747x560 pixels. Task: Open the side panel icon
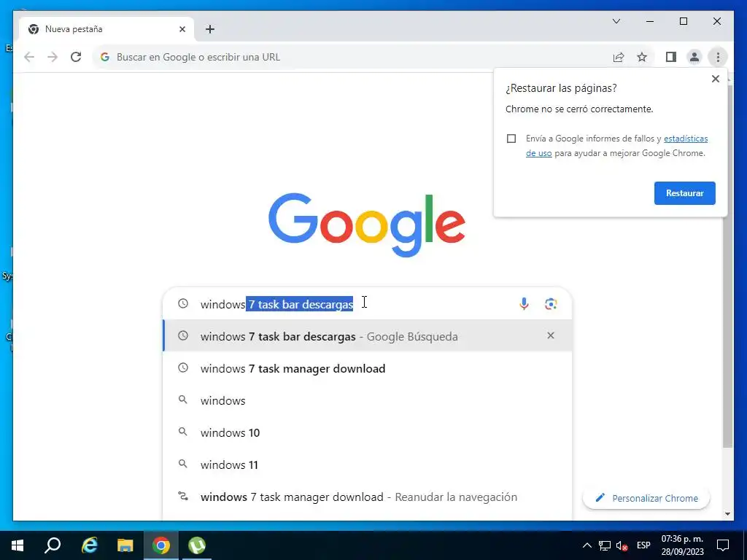pos(671,57)
